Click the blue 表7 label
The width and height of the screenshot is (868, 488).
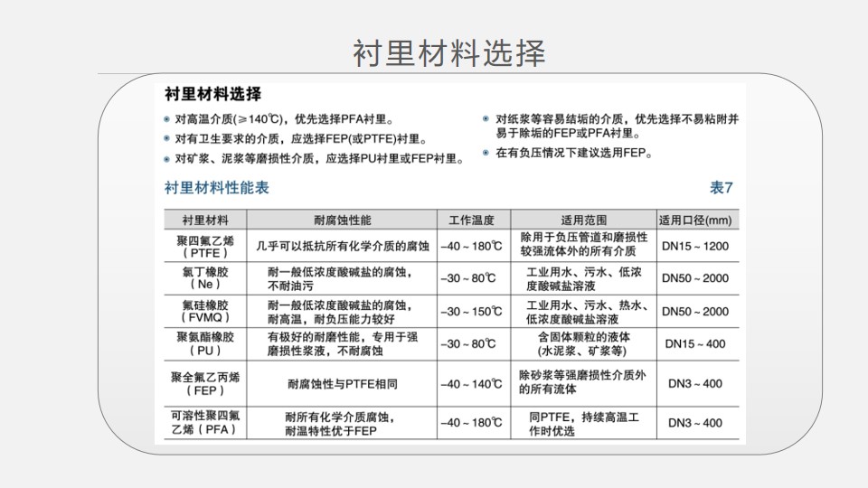coord(721,189)
